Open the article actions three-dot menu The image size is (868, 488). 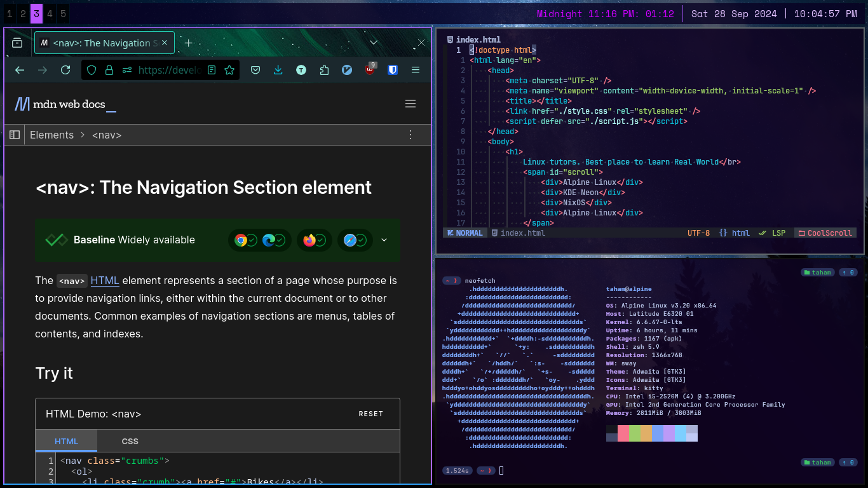click(x=410, y=135)
